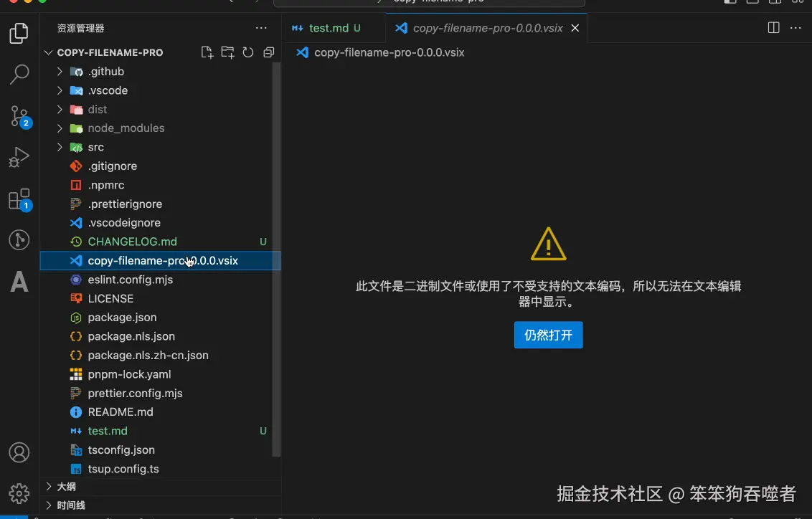Expand the 时间线 timeline section

pyautogui.click(x=161, y=505)
